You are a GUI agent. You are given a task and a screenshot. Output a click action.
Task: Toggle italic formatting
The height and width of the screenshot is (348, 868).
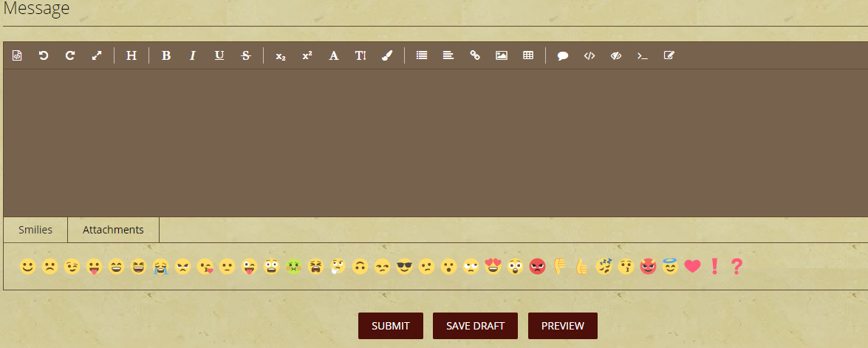193,55
